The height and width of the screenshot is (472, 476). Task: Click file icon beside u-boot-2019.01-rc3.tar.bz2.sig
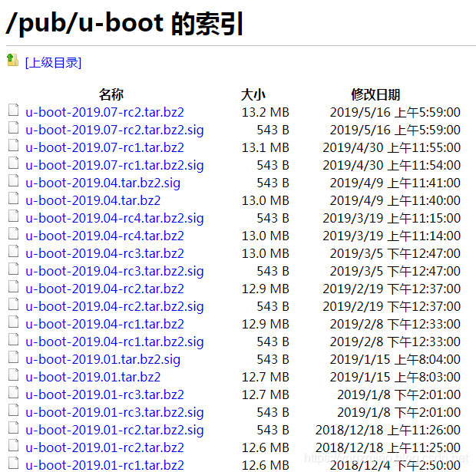click(13, 410)
